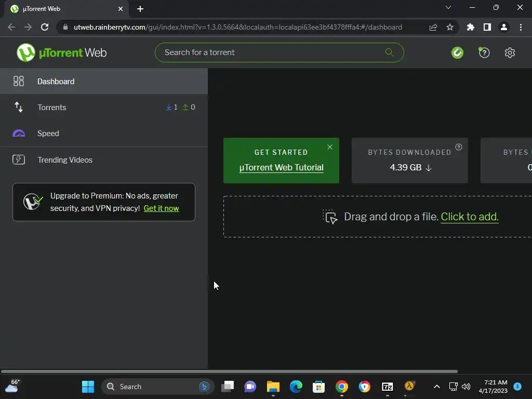Open File Explorer from taskbar
Viewport: 532px width, 399px height.
tap(273, 387)
